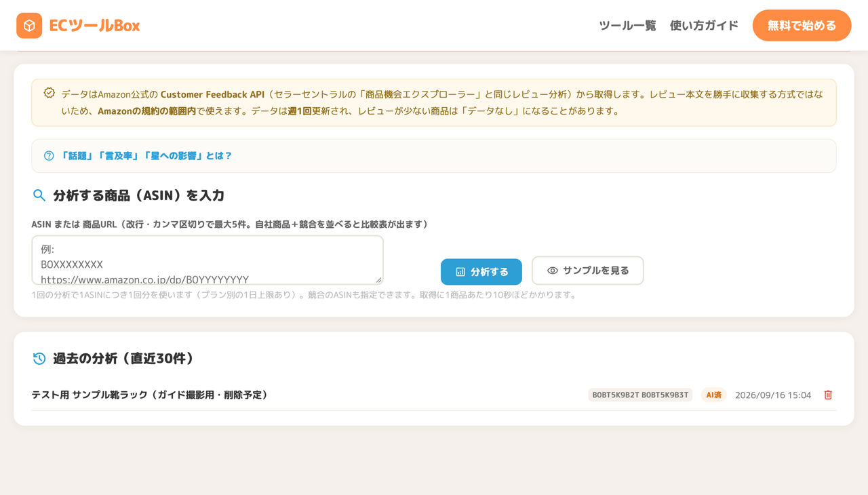Open the 使い方ガイド page
Image resolution: width=868 pixels, height=495 pixels.
pyautogui.click(x=704, y=26)
